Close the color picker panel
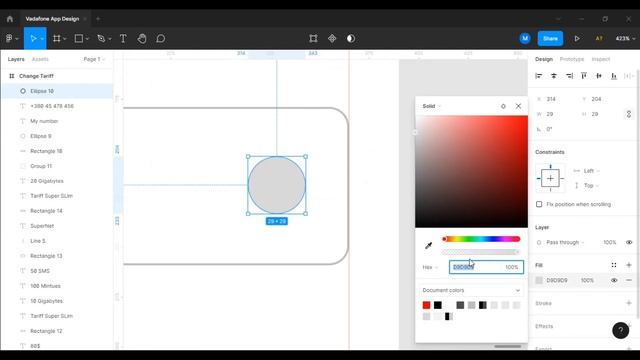Image resolution: width=640 pixels, height=360 pixels. tap(518, 106)
